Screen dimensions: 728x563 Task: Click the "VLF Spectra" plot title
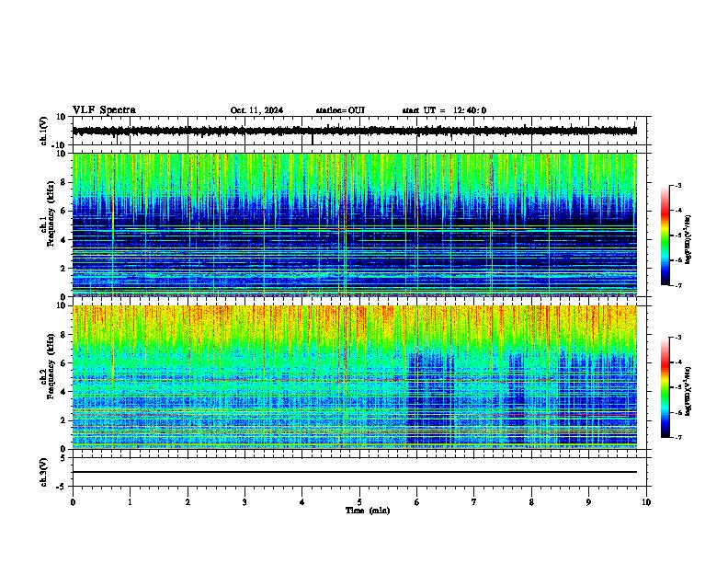(104, 110)
